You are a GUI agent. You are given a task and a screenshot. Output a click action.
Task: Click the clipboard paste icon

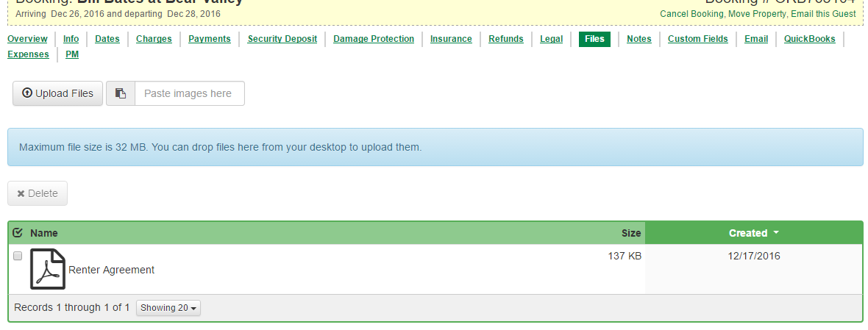tap(121, 93)
